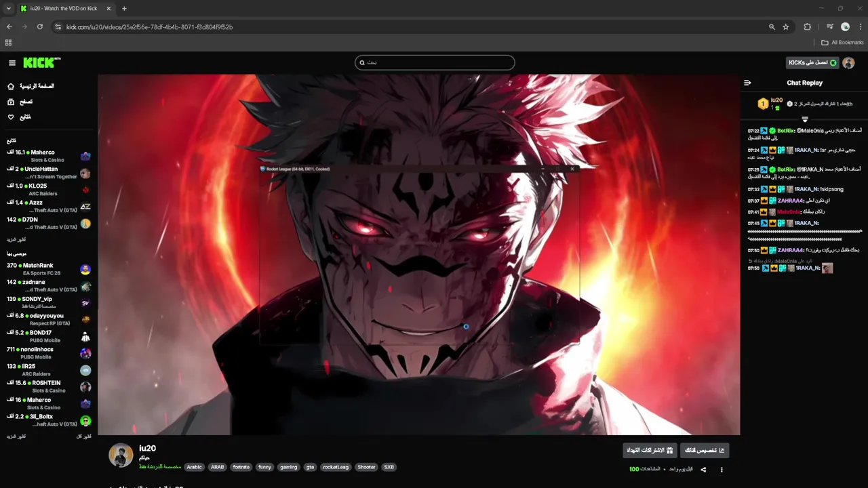Click the search input field
The height and width of the screenshot is (488, 868).
435,62
